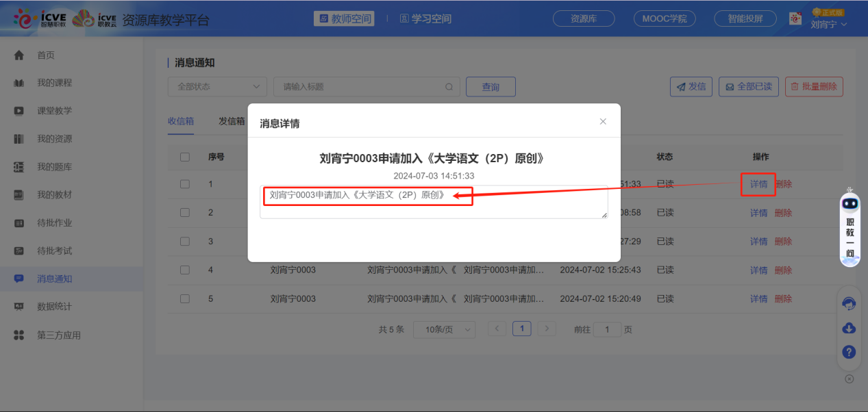868x412 pixels.
Task: Open the help question mark icon
Action: (x=849, y=352)
